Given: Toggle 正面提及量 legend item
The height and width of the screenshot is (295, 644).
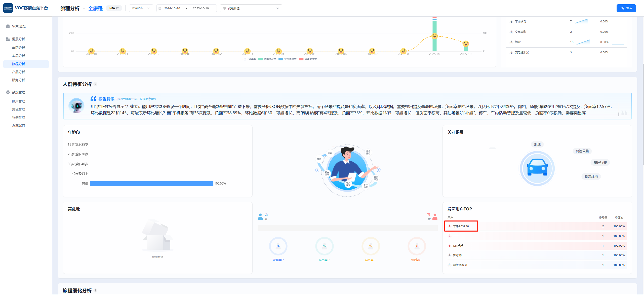Looking at the screenshot, I should tap(267, 59).
